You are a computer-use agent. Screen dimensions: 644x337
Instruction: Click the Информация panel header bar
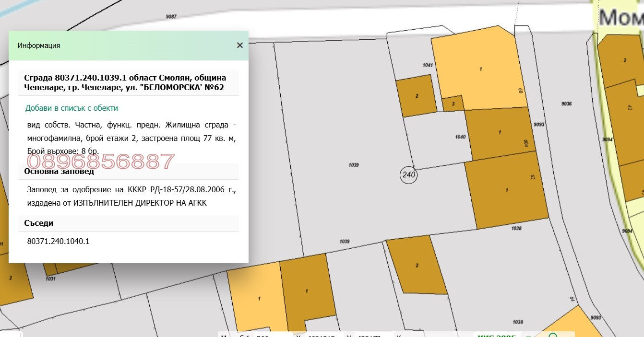(120, 46)
